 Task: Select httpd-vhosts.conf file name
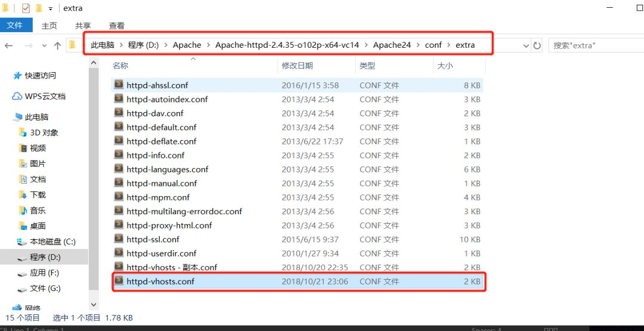click(160, 281)
